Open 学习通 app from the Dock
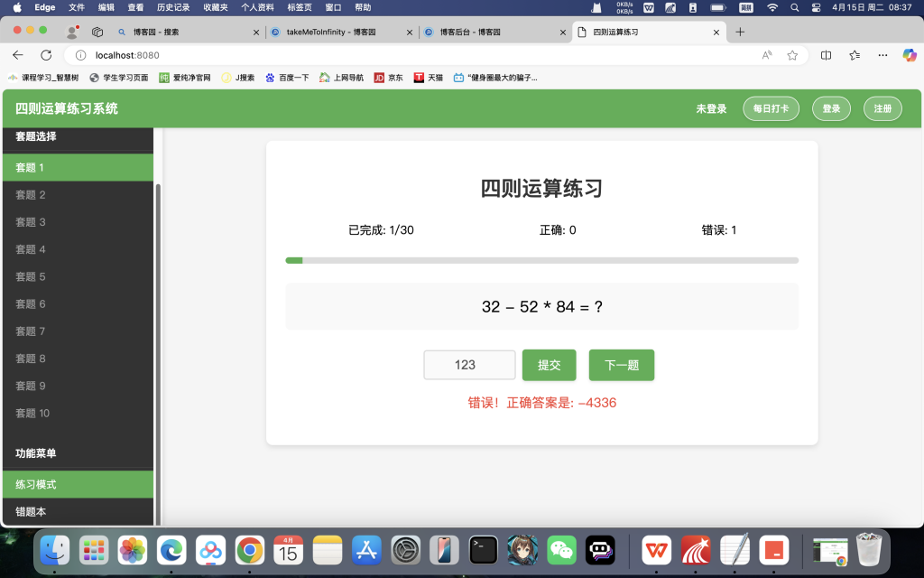The width and height of the screenshot is (924, 578). coord(696,549)
